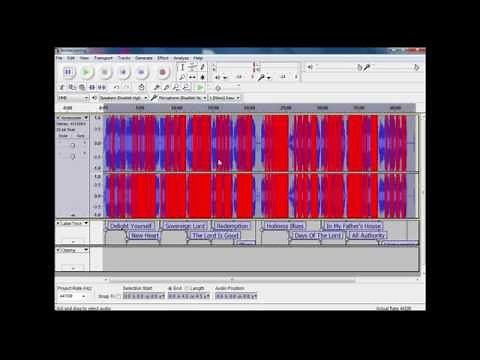Open the View menu
480x360 pixels.
tap(84, 58)
